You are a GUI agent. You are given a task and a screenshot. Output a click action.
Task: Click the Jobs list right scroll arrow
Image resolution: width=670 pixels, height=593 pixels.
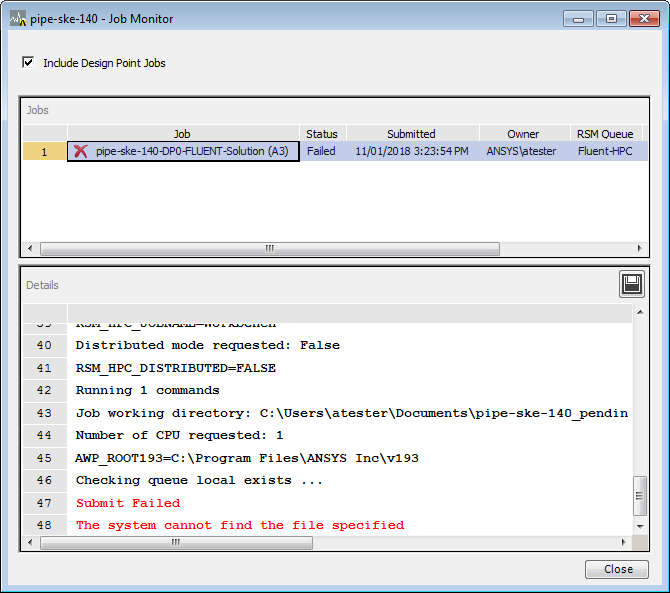[x=639, y=248]
